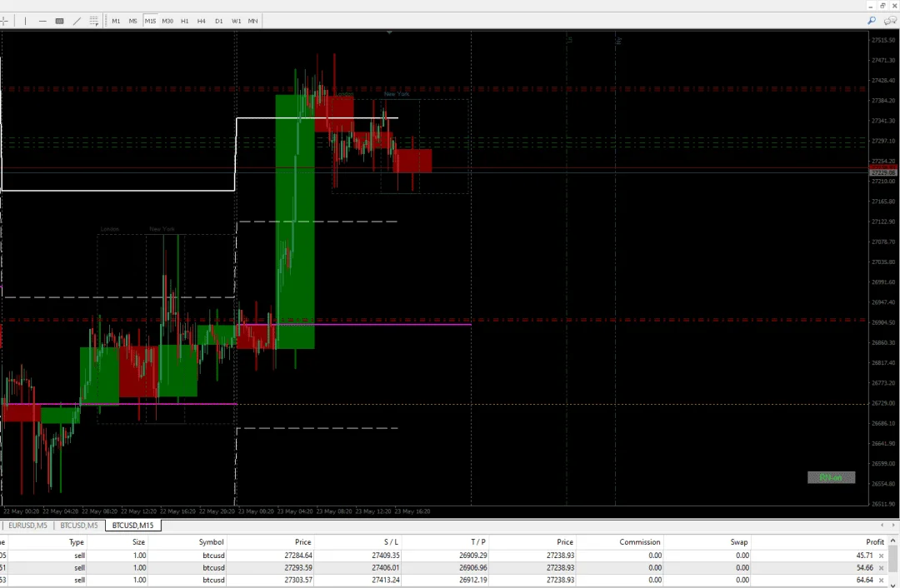Open the EURUSD,M5 chart tab

click(x=27, y=525)
